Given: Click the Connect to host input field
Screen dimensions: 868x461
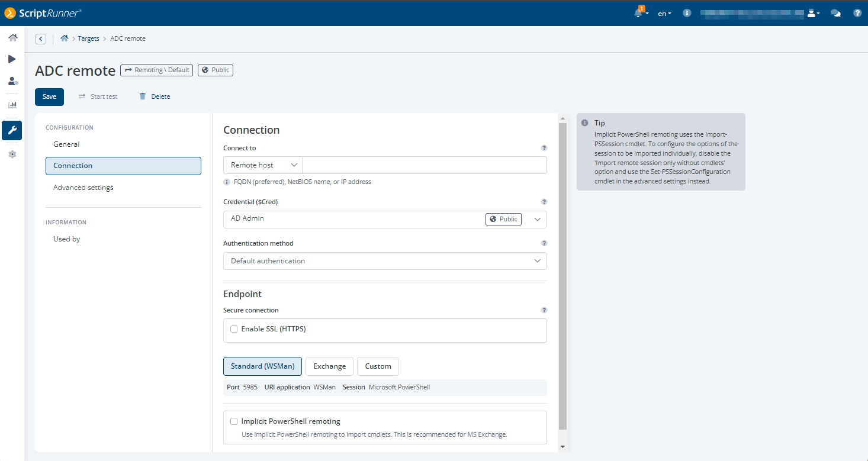Looking at the screenshot, I should (x=425, y=165).
